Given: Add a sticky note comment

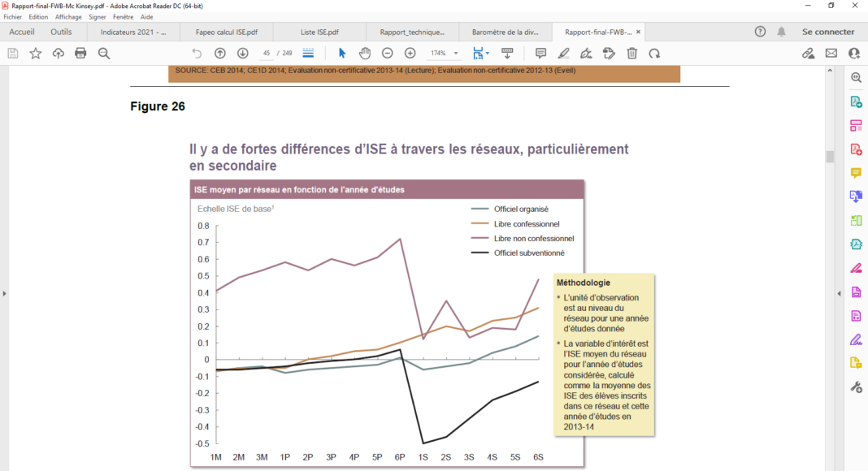Looking at the screenshot, I should [540, 53].
